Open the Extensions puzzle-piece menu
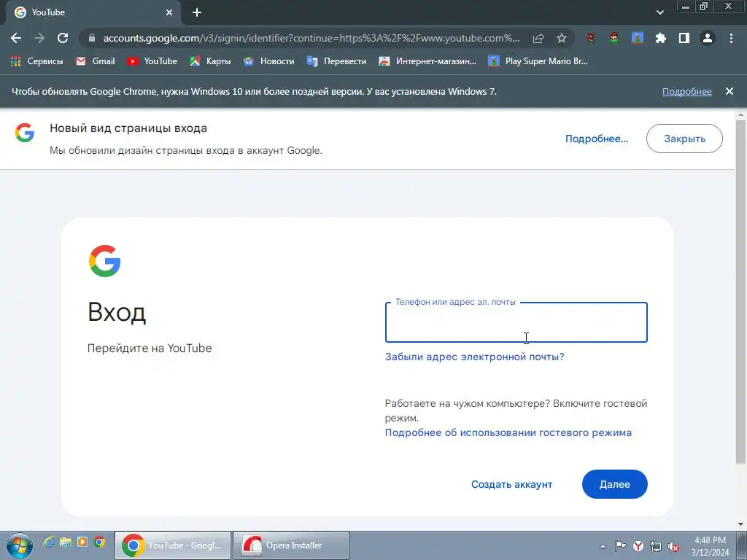747x560 pixels. tap(661, 38)
